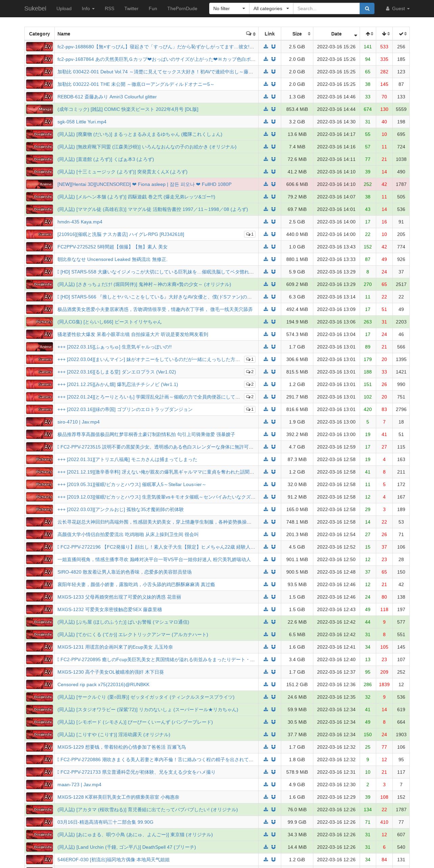Download torrent for hmdn-435 Kaya.mp4
Image resolution: width=434 pixels, height=868 pixels.
tap(266, 221)
